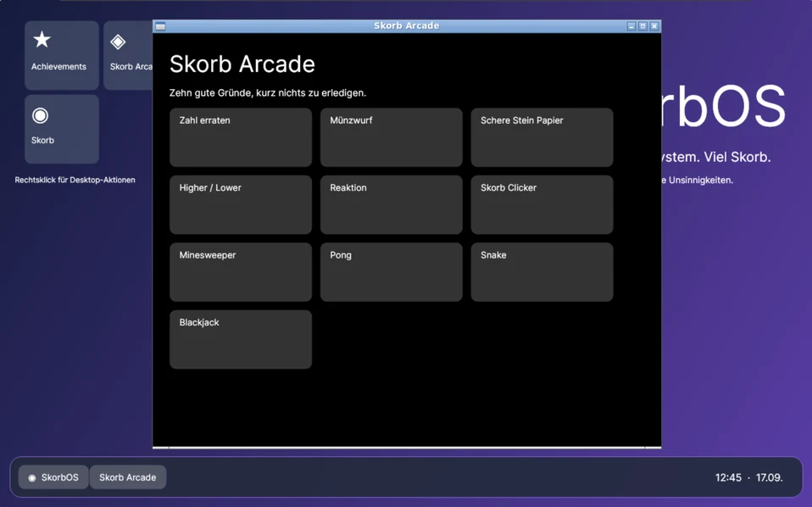Open Skorb Clicker game card
812x507 pixels.
coord(542,204)
